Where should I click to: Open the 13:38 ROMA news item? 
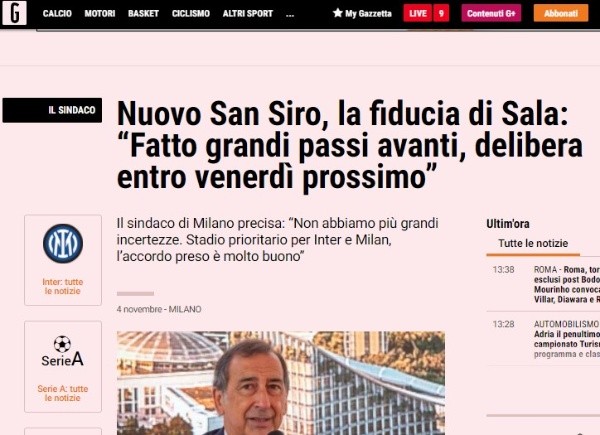tap(545, 285)
